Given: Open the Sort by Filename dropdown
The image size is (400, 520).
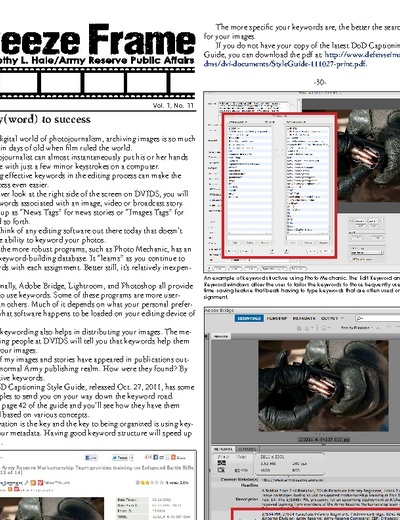Looking at the screenshot, I should coord(356,328).
